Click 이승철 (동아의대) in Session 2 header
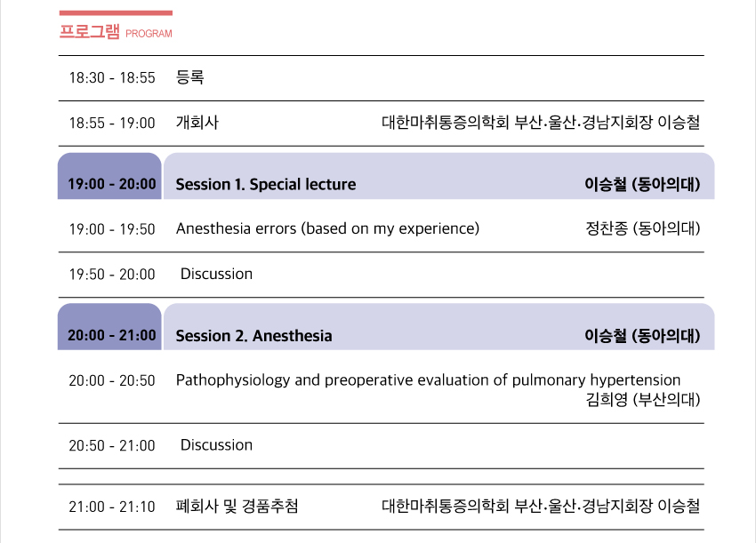Screen dimensions: 756x543 point(642,336)
